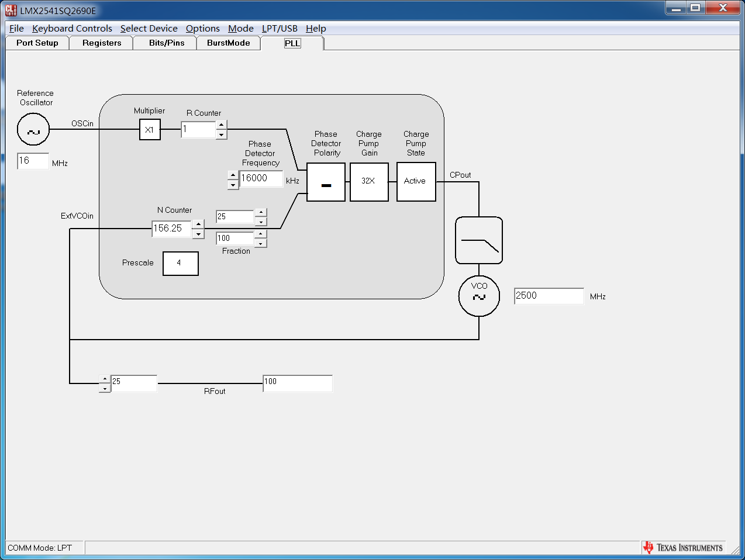Click the ExtVCOin label
Viewport: 745px width, 560px height.
77,216
